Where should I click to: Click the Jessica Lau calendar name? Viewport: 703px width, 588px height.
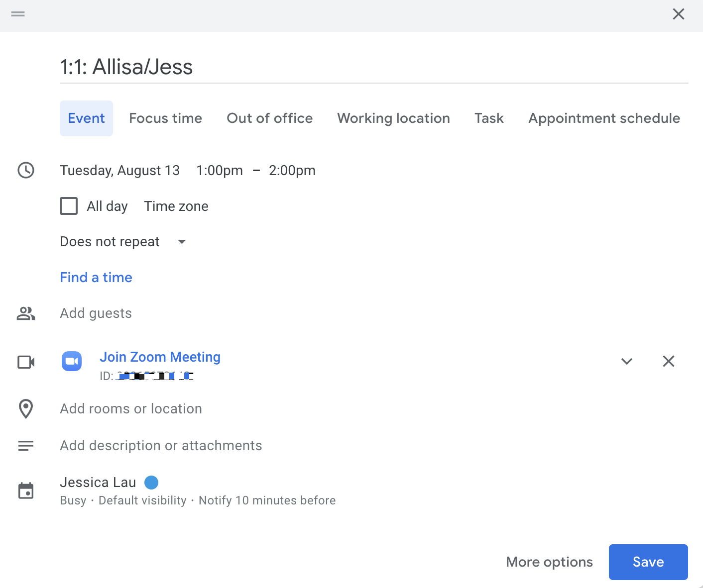(x=98, y=483)
